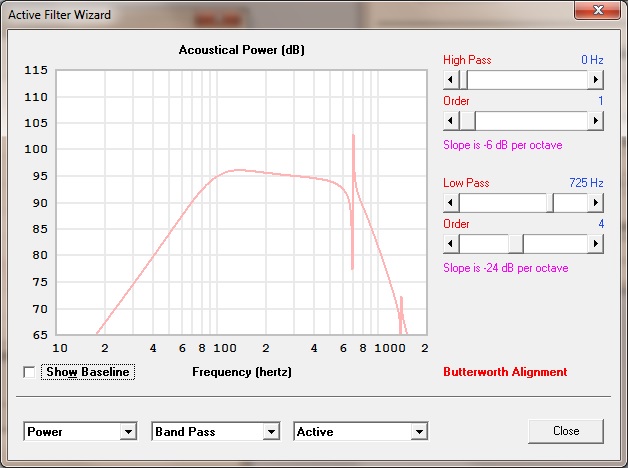Click left arrow of Low Pass frequency scrollbar
Screen dimensions: 628x468
[451, 203]
